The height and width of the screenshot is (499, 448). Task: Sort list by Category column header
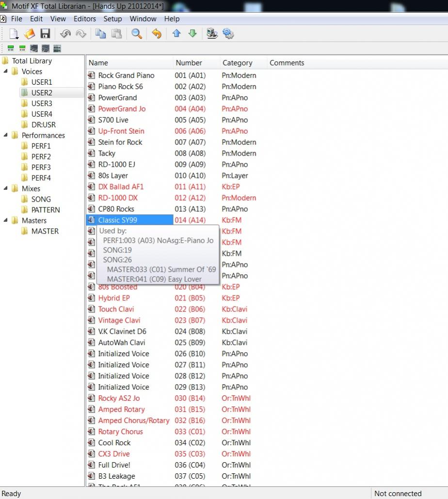click(243, 62)
